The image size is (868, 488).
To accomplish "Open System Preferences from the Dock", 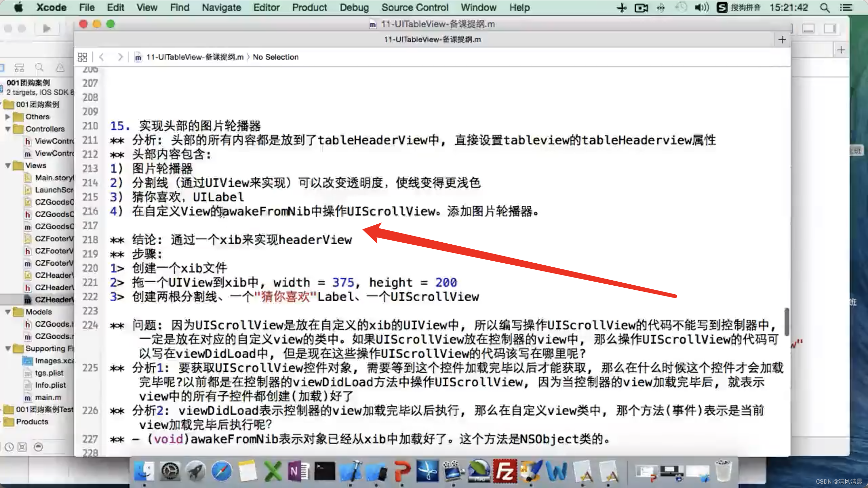I will (x=170, y=471).
